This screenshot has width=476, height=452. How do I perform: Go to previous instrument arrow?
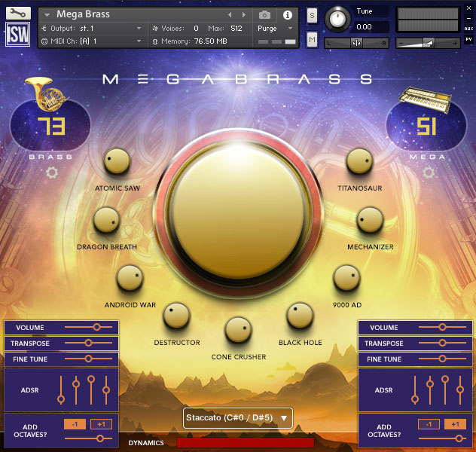230,14
